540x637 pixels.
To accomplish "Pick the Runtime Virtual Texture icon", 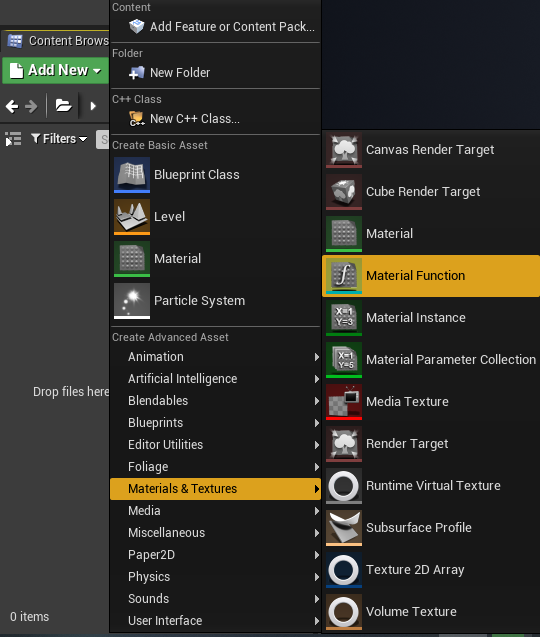I will click(344, 486).
